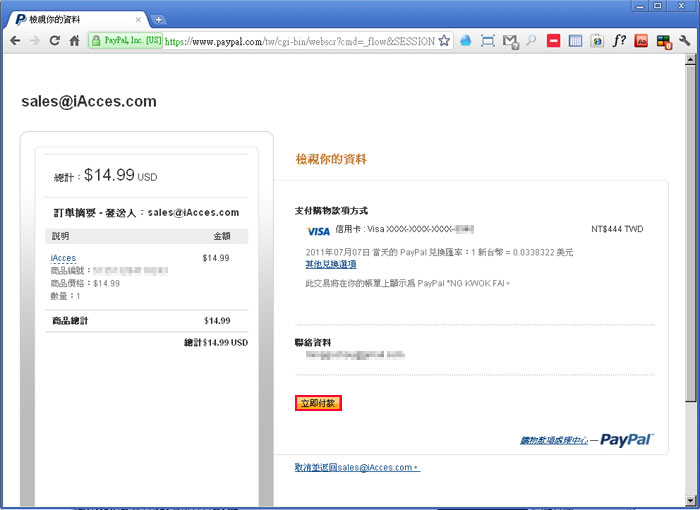
Task: Click the 總計$14.99 USD summary line
Action: (216, 343)
